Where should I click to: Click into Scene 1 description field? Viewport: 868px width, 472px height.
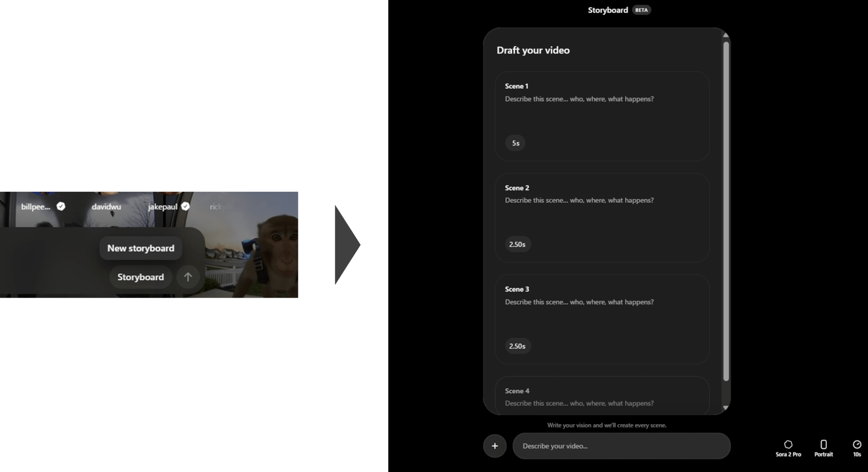coord(579,99)
